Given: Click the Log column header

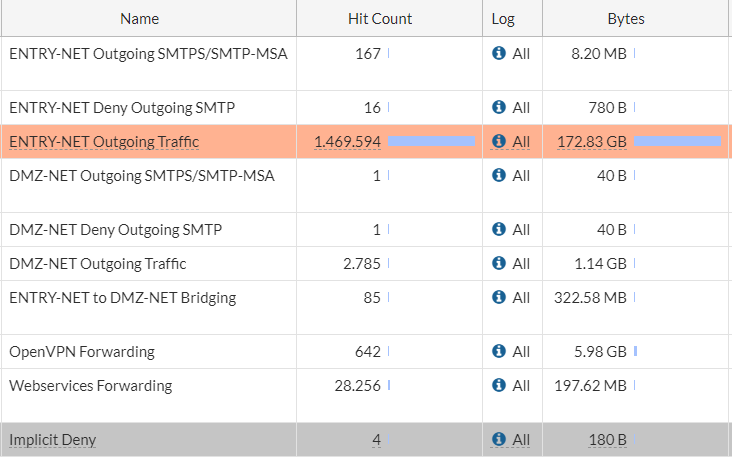Looking at the screenshot, I should 503,19.
